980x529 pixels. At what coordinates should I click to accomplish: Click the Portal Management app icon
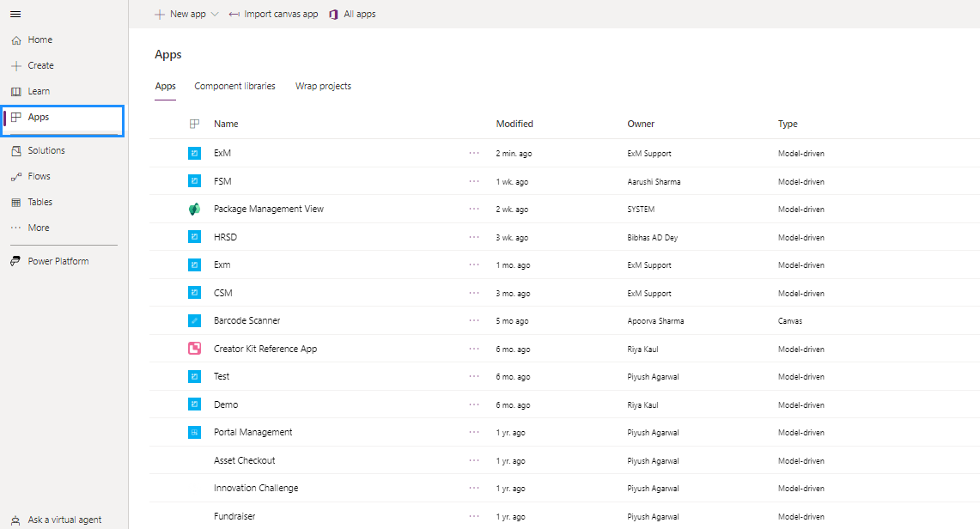click(194, 432)
